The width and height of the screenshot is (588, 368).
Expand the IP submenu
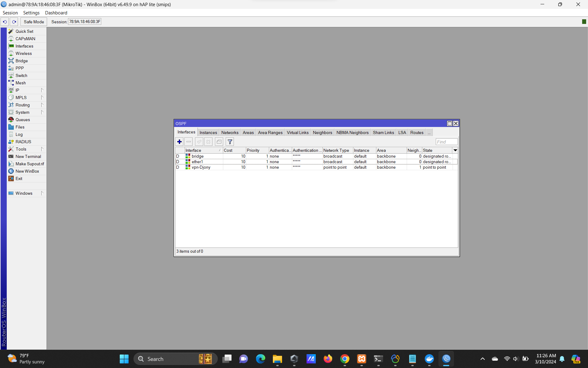pyautogui.click(x=27, y=90)
